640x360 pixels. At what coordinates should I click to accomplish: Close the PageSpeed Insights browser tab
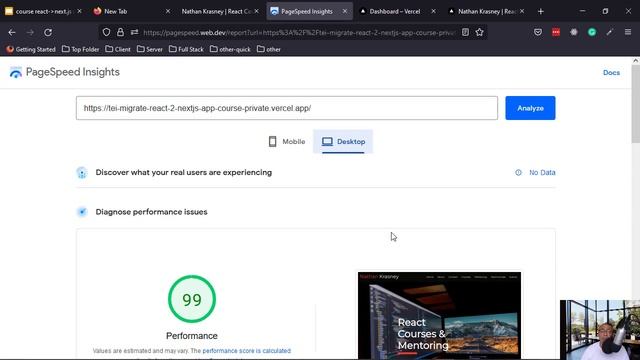(345, 11)
